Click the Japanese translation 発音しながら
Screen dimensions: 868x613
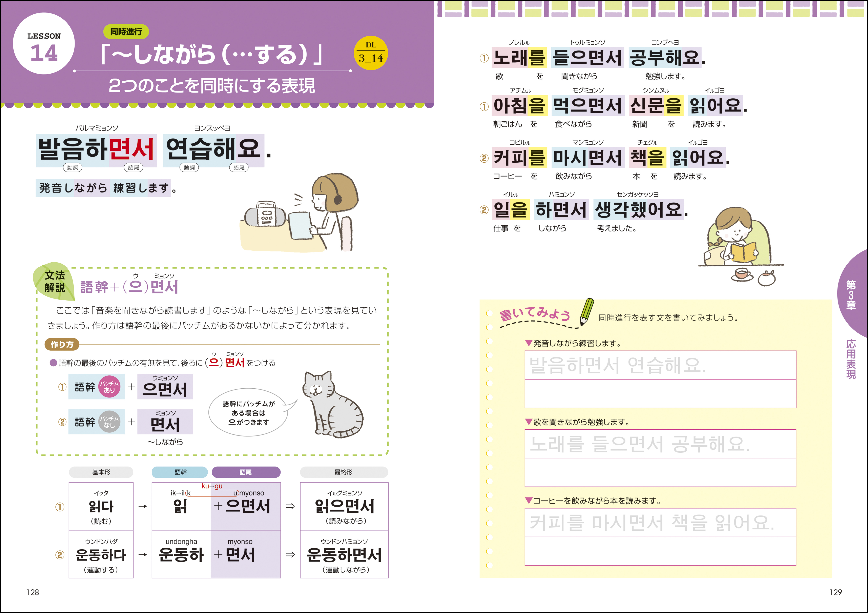pos(73,188)
